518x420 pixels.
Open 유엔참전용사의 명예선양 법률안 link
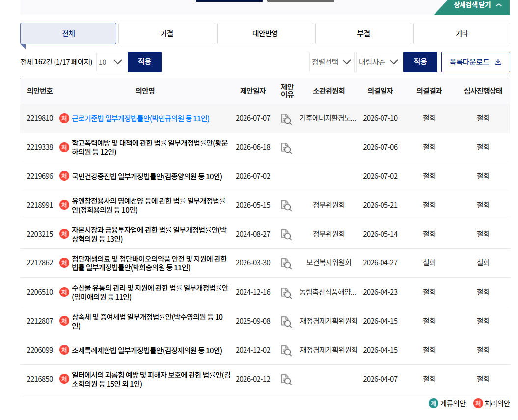point(149,205)
